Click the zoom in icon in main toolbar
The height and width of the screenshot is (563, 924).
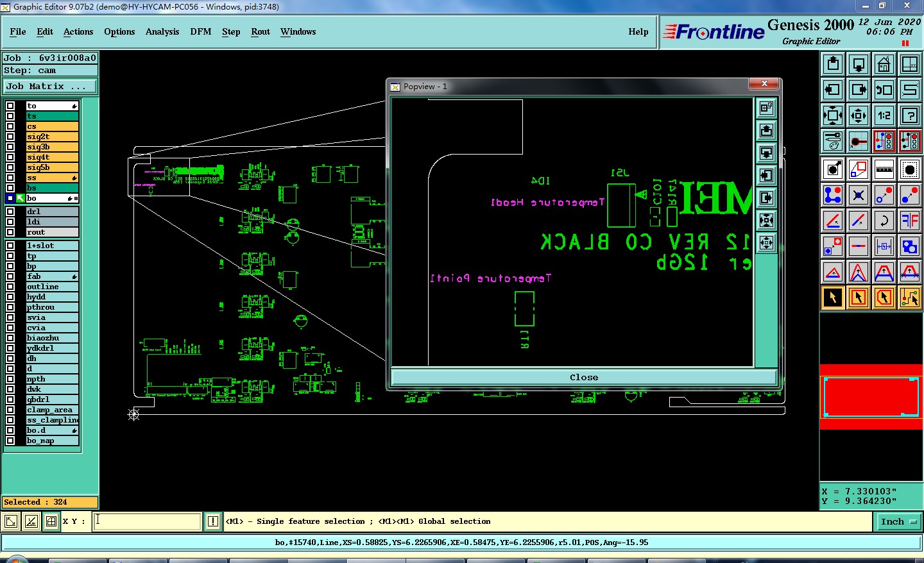click(833, 115)
